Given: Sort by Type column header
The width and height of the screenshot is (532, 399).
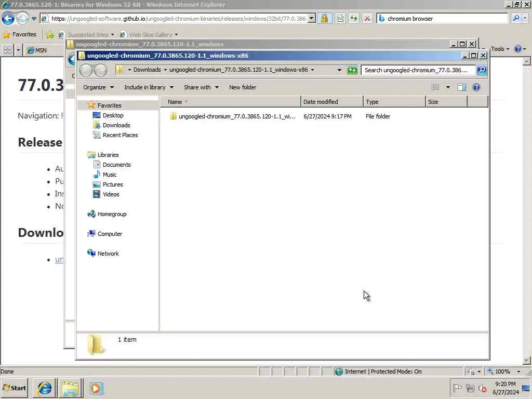Looking at the screenshot, I should pyautogui.click(x=394, y=102).
